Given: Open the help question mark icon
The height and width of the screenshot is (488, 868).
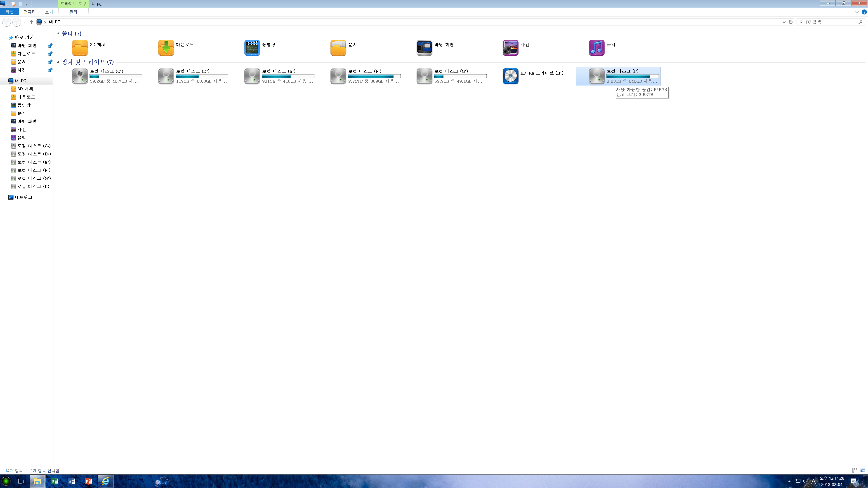Looking at the screenshot, I should 864,12.
